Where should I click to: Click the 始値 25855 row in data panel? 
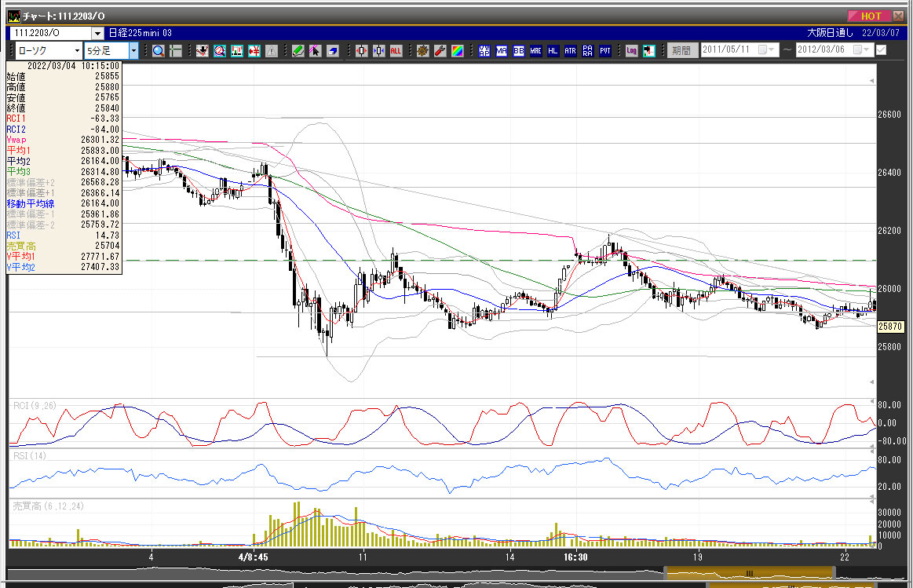[63, 76]
